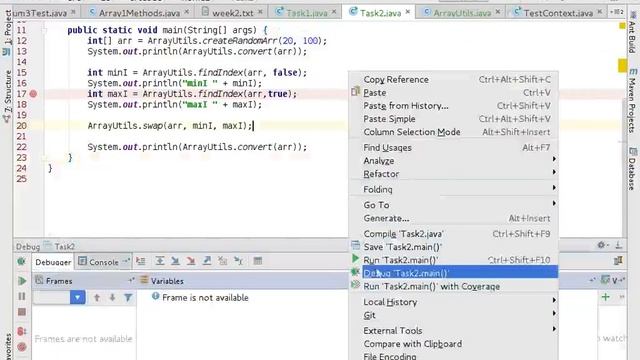Click the Step Out icon
The image size is (640, 360).
click(207, 261)
